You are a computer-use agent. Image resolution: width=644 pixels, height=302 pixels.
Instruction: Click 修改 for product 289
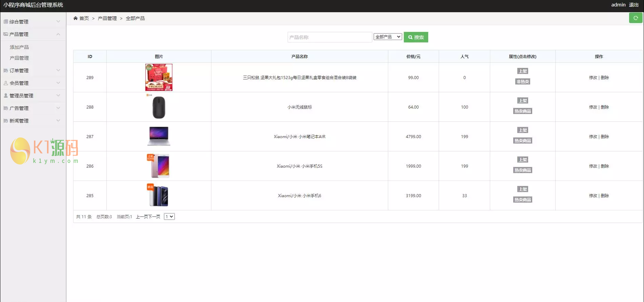(593, 78)
